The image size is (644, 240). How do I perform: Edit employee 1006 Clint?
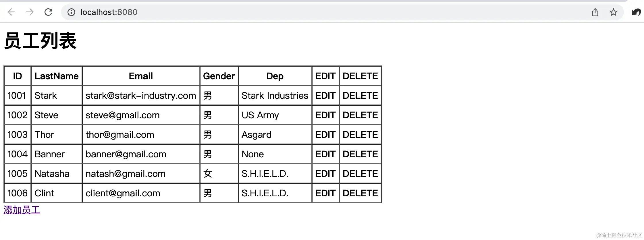click(325, 193)
